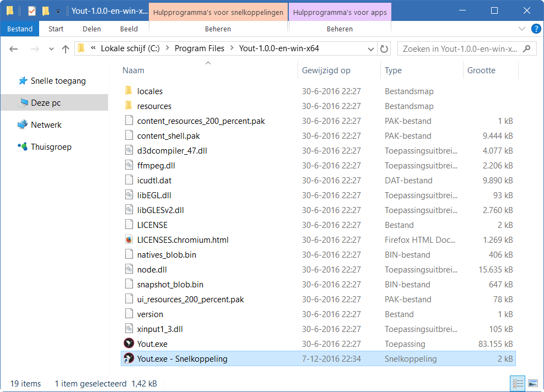Screen dimensions: 544x392
Task: Select d3dcompiler_47.dll file icon
Action: pos(129,150)
